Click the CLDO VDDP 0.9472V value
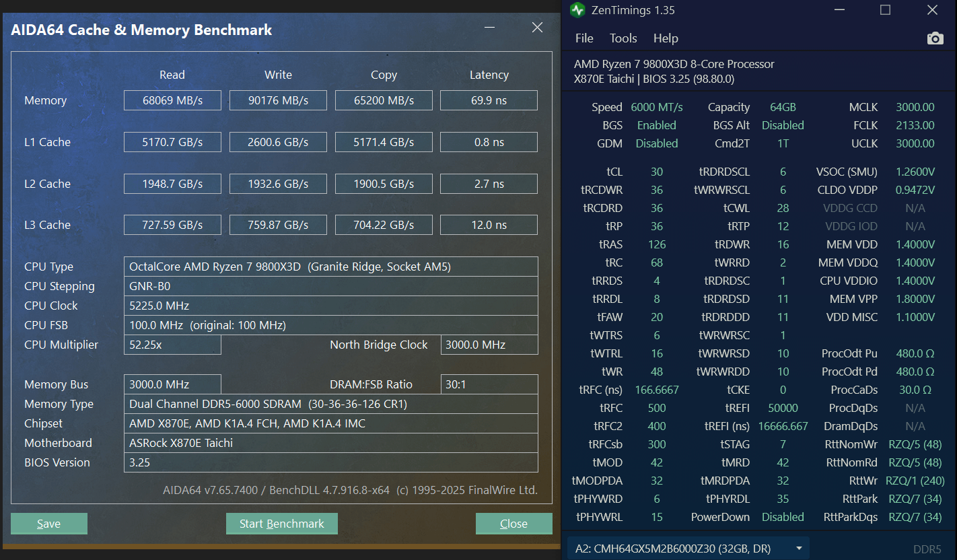This screenshot has height=560, width=957. pyautogui.click(x=915, y=190)
